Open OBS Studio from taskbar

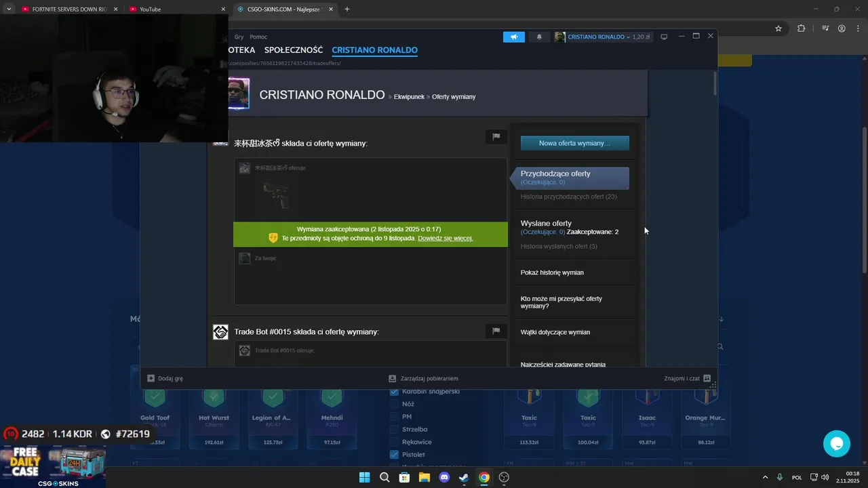coord(504,477)
